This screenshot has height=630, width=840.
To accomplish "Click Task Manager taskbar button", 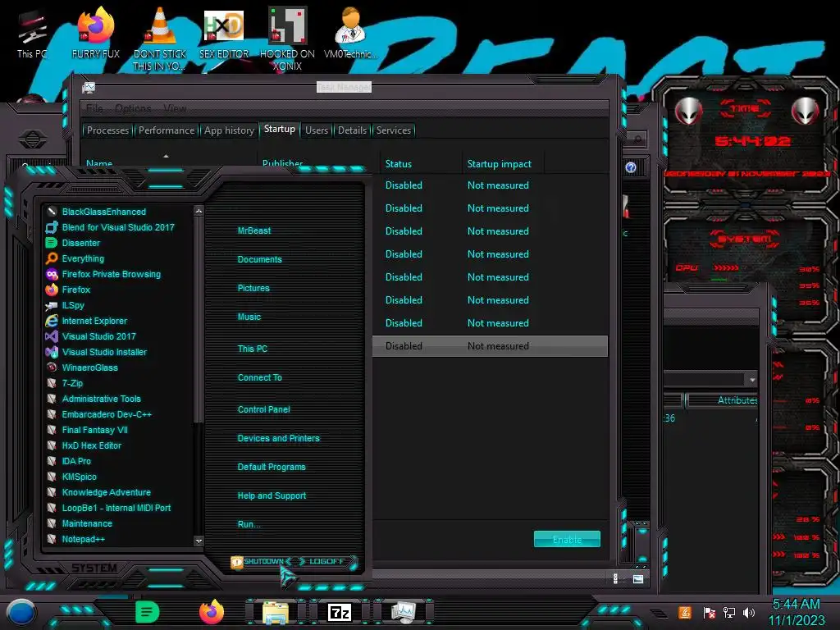I will [404, 612].
